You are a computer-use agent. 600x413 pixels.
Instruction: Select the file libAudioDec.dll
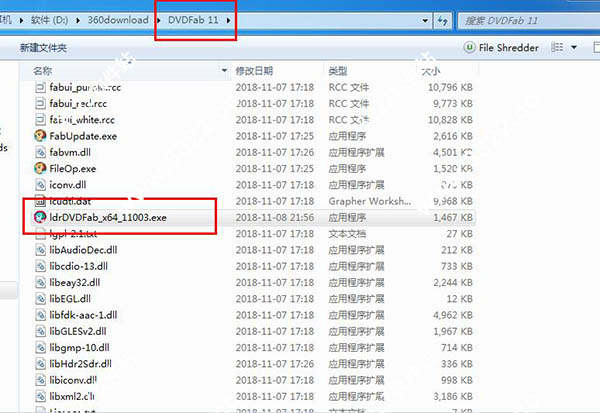[x=83, y=250]
